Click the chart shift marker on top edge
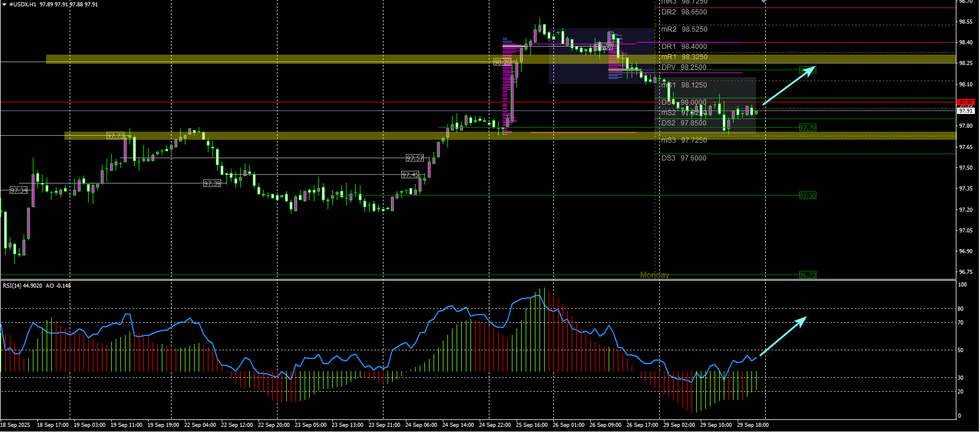This screenshot has height=432, width=980. pos(764,2)
